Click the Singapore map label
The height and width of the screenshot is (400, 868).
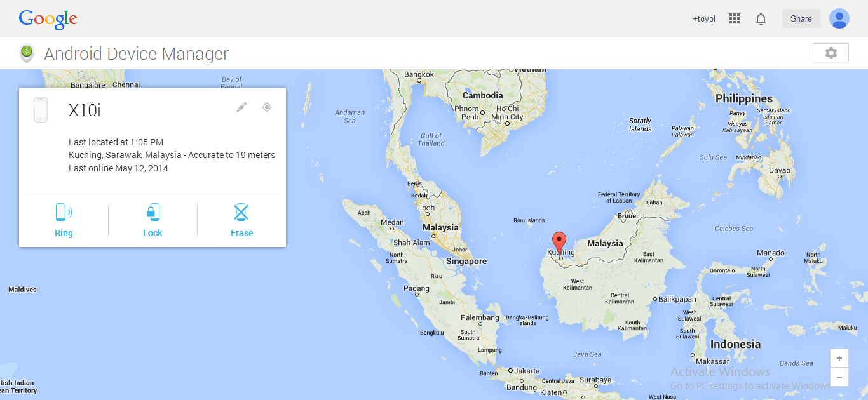(466, 261)
